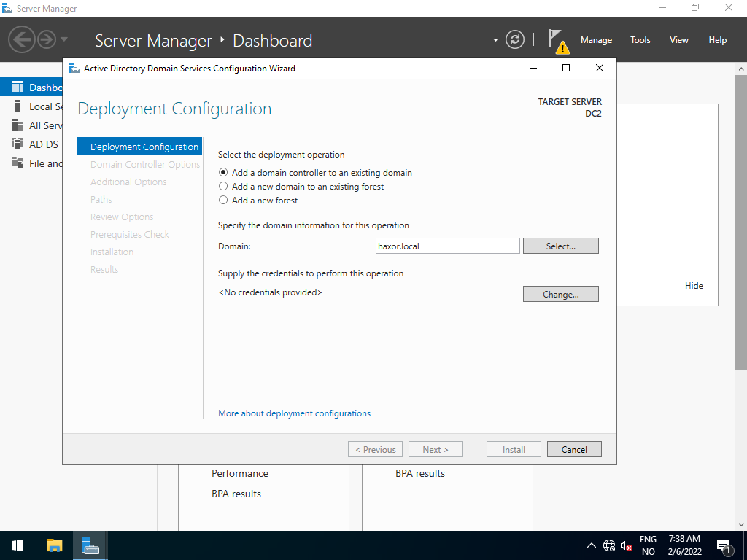Open File Explorer from taskbar

pos(54,545)
